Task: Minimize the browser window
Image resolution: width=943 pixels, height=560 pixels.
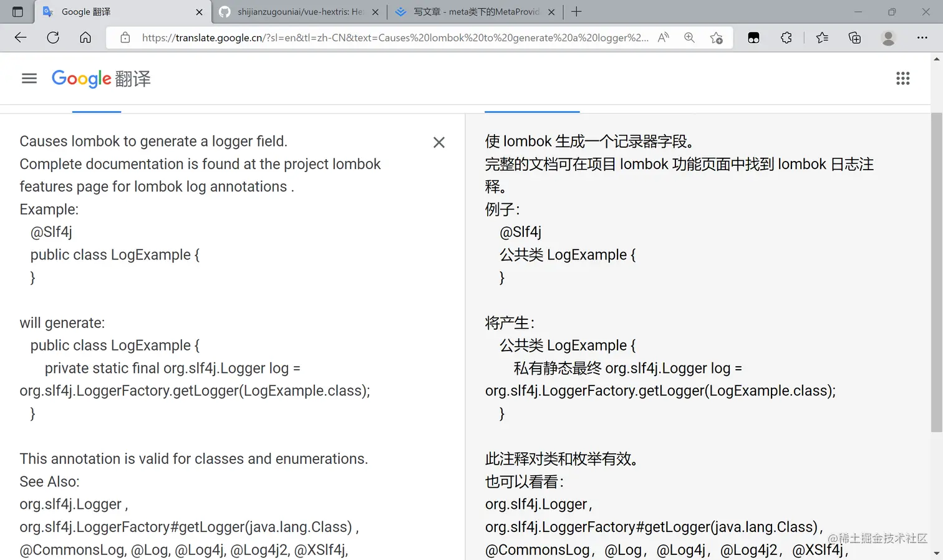Action: click(x=858, y=12)
